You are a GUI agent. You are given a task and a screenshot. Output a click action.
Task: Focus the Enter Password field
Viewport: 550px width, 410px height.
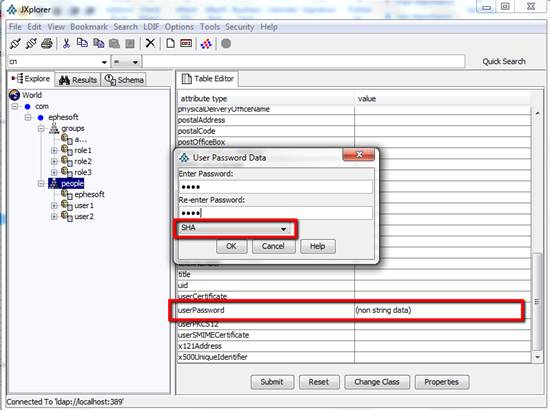click(x=275, y=187)
